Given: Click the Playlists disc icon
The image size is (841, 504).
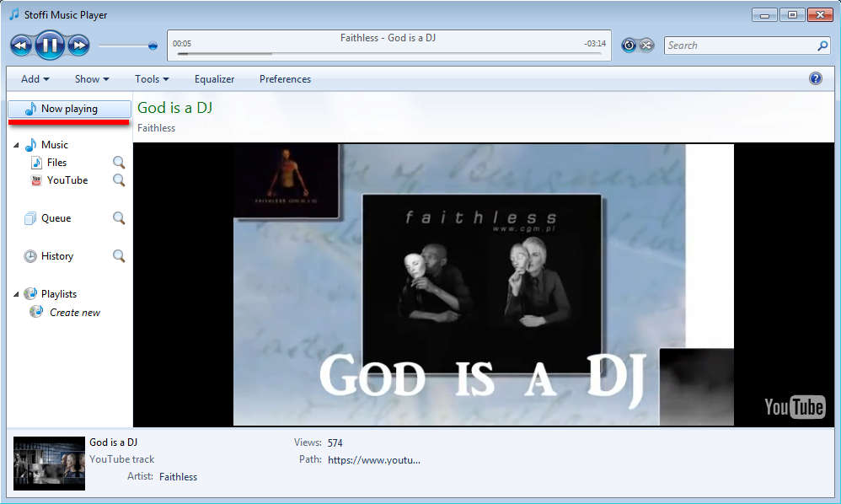Looking at the screenshot, I should (30, 294).
